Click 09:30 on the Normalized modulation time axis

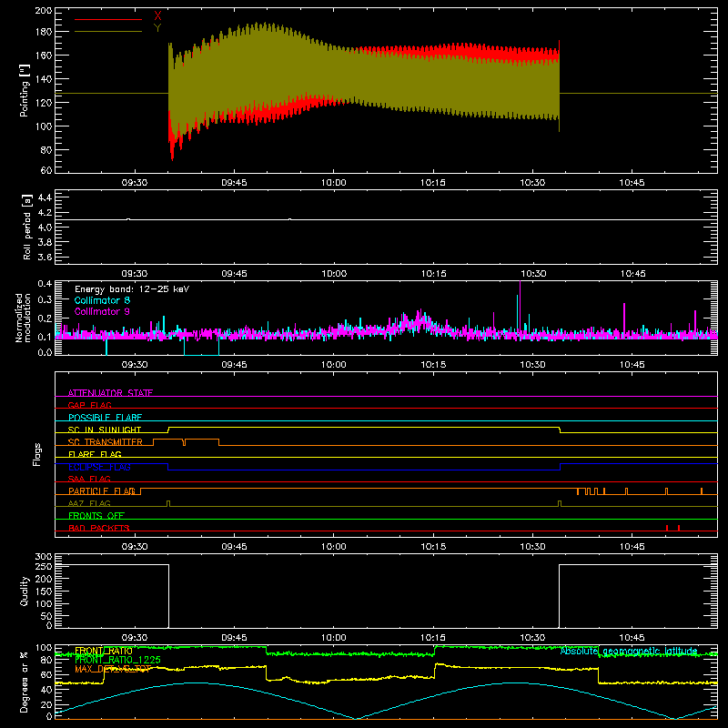(x=135, y=365)
